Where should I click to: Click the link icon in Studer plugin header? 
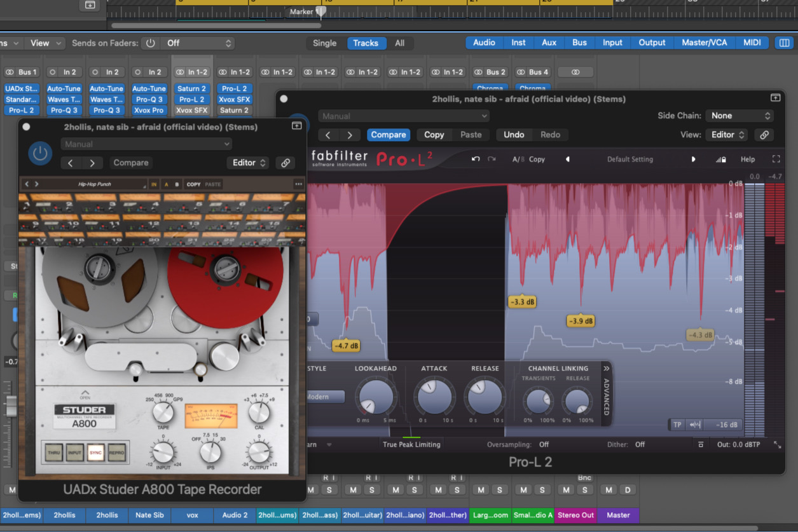click(x=285, y=163)
